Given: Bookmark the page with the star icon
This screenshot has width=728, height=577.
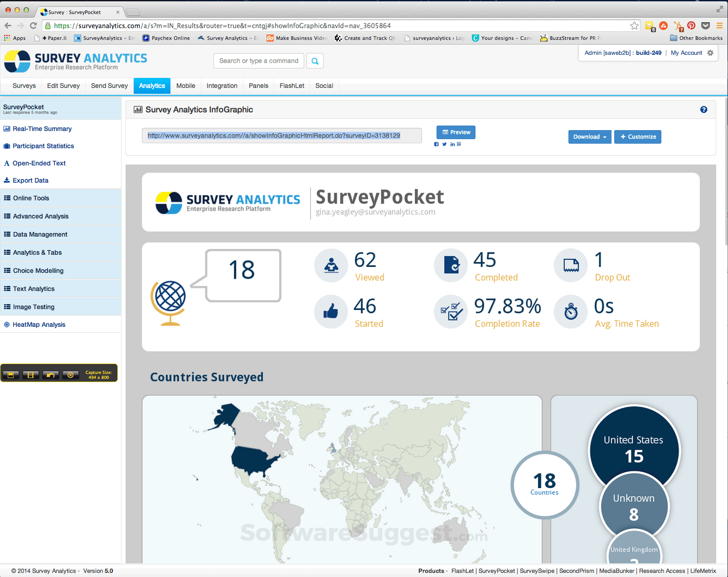Looking at the screenshot, I should pos(634,26).
